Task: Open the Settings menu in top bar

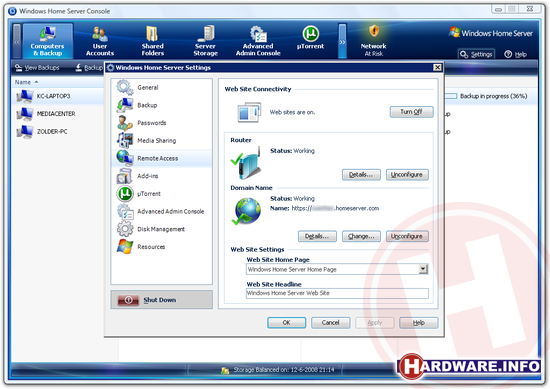Action: (x=476, y=54)
